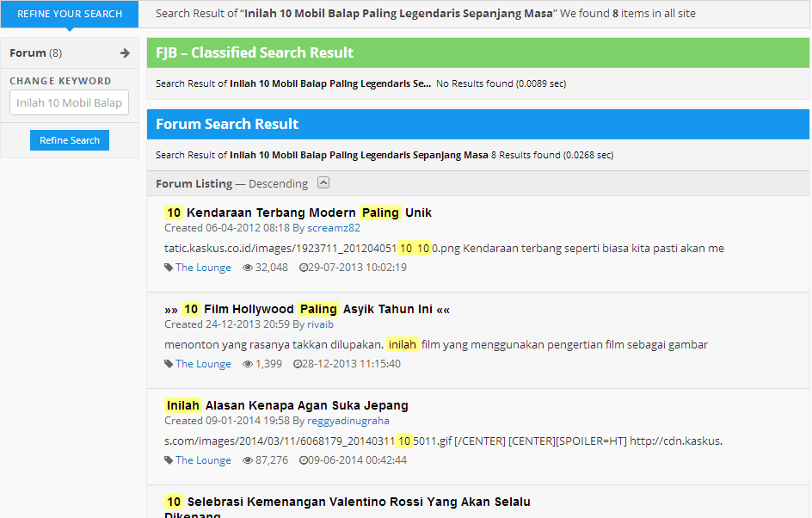Screen dimensions: 812x518
Task: Open The Lounge link under Kendaraan Terbang thread
Action: coord(203,268)
